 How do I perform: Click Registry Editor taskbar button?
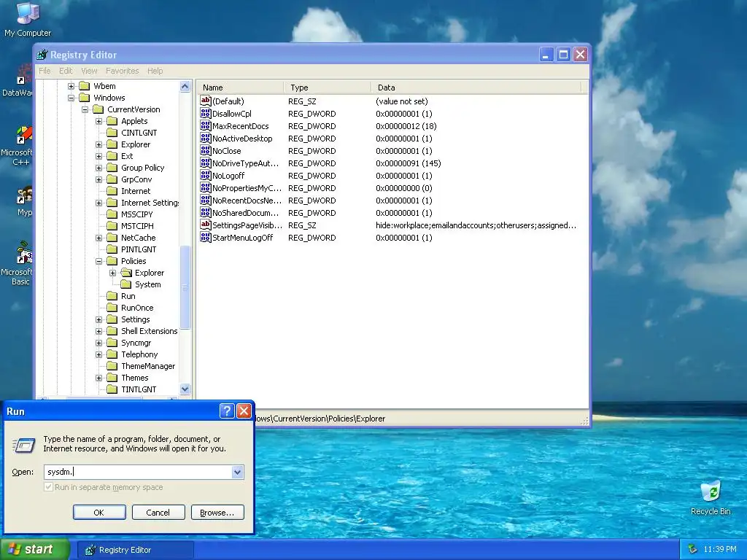point(135,550)
